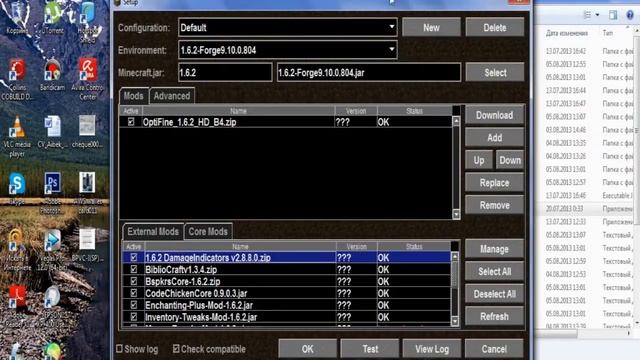
Task: Cancel the setup dialog
Action: (494, 349)
